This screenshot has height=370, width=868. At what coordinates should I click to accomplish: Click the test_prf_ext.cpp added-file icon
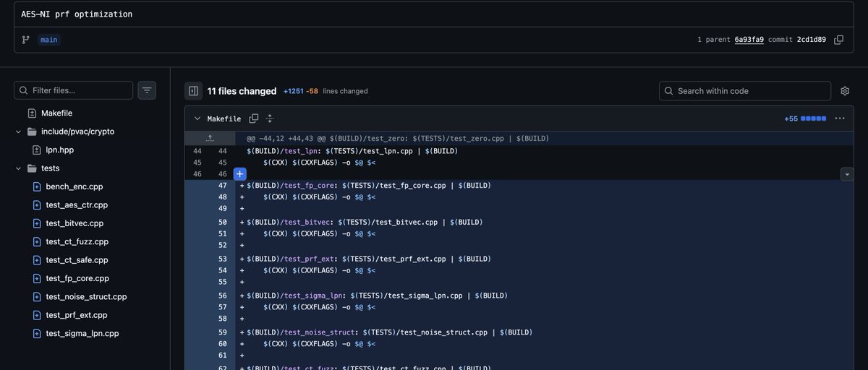[37, 315]
